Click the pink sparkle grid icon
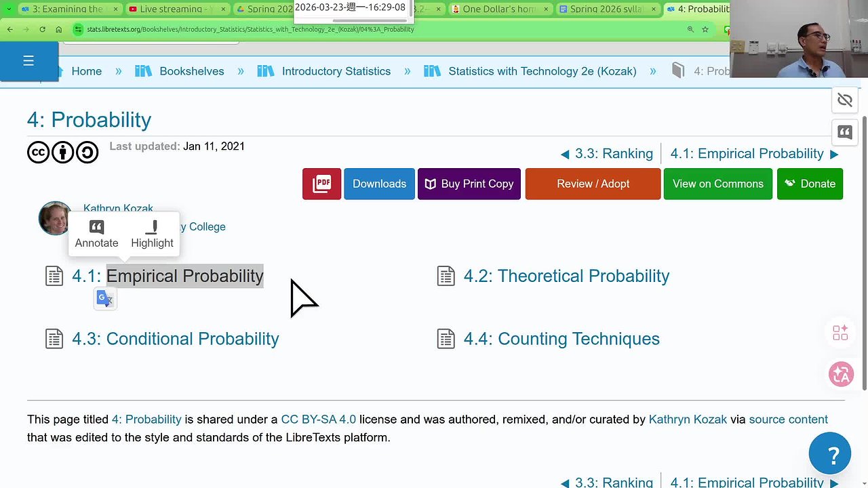This screenshot has height=488, width=868. point(841,332)
